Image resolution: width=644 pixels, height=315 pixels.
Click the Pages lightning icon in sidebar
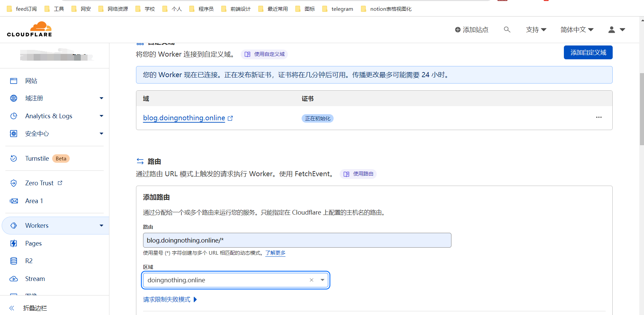coord(14,243)
